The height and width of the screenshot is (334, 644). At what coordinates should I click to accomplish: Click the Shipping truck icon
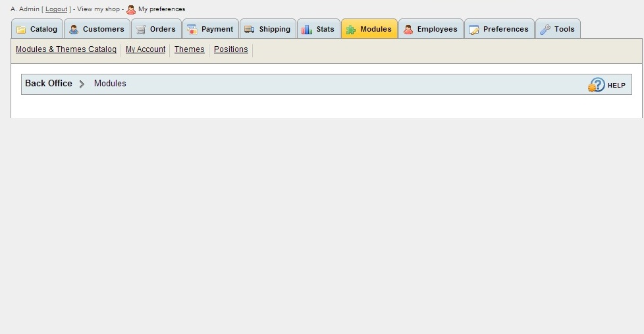[x=250, y=30]
